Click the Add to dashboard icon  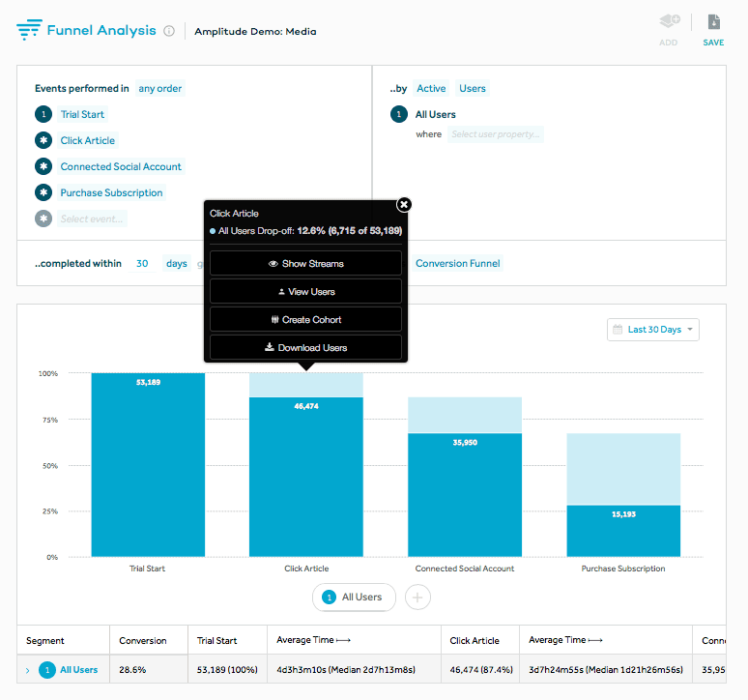point(668,23)
